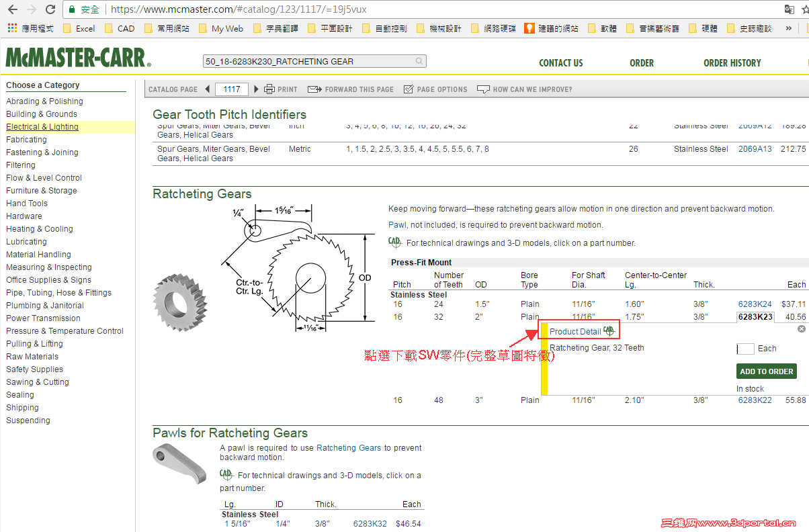The image size is (809, 532).
Task: Click the search magnifier icon in McMaster search box
Action: (419, 61)
